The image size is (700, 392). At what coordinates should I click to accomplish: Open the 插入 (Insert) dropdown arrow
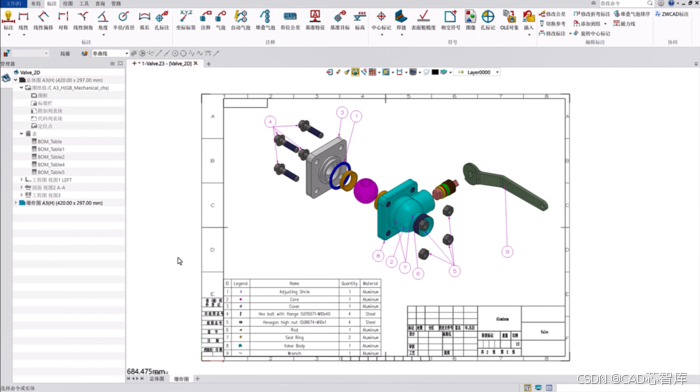tap(529, 35)
